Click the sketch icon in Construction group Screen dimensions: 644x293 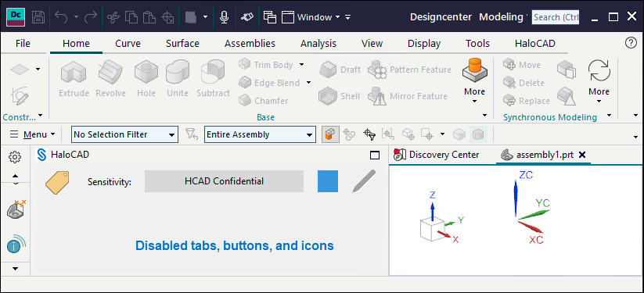tap(19, 95)
